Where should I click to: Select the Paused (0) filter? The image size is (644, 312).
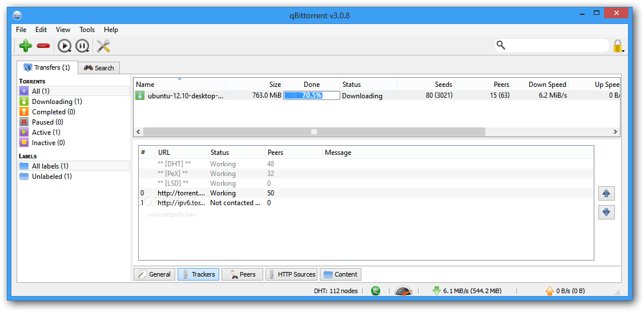click(x=74, y=122)
